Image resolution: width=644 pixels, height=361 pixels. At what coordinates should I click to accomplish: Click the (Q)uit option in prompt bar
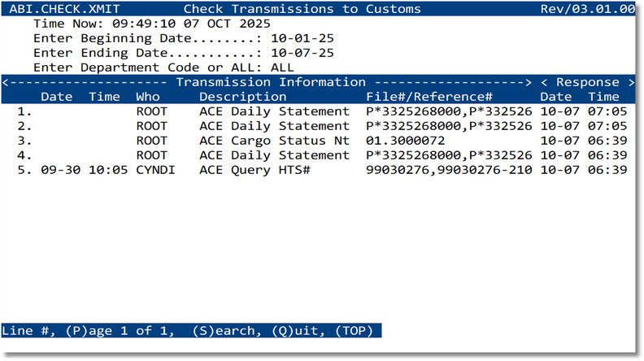pyautogui.click(x=294, y=332)
